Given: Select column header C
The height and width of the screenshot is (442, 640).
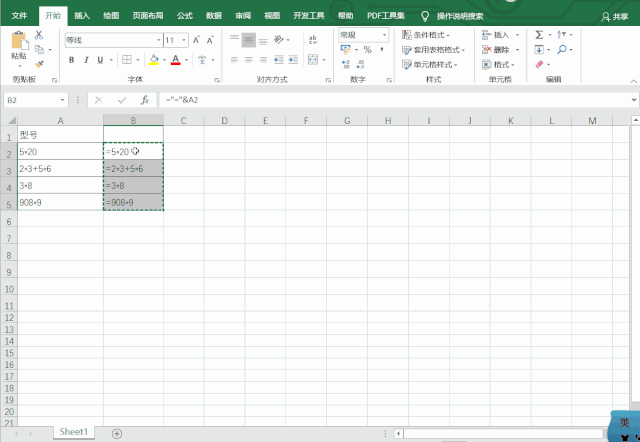Looking at the screenshot, I should point(183,120).
